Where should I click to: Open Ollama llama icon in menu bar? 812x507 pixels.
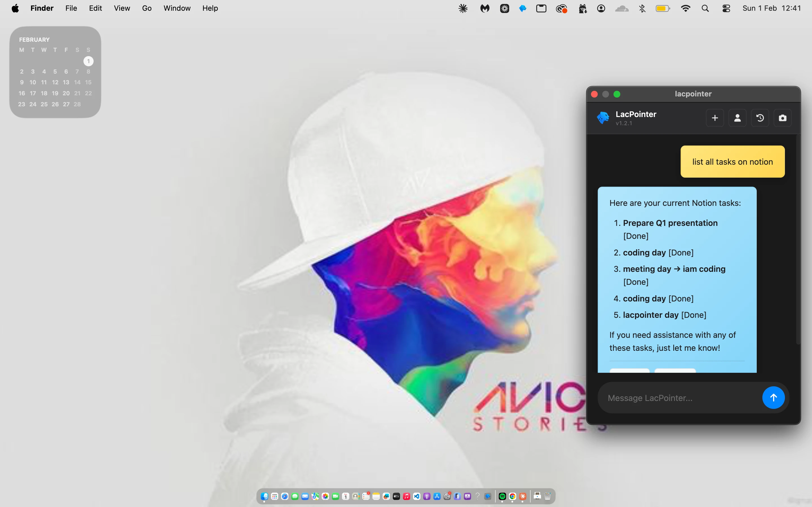[x=582, y=8]
